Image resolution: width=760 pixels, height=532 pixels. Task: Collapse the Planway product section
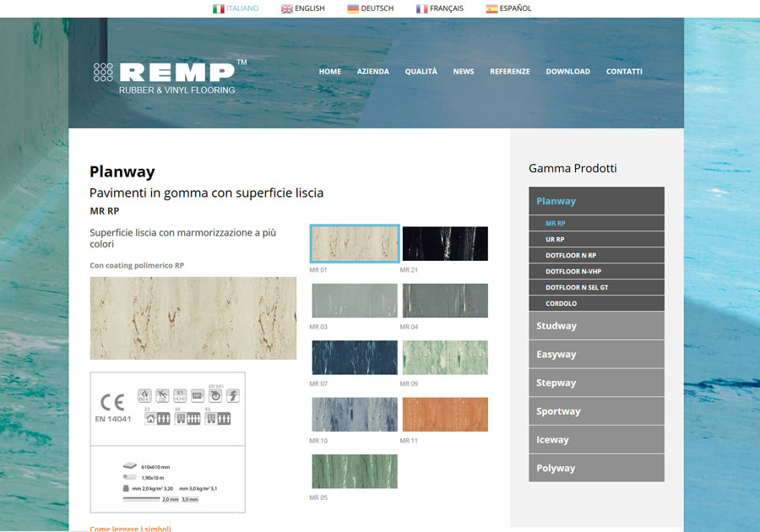[597, 201]
